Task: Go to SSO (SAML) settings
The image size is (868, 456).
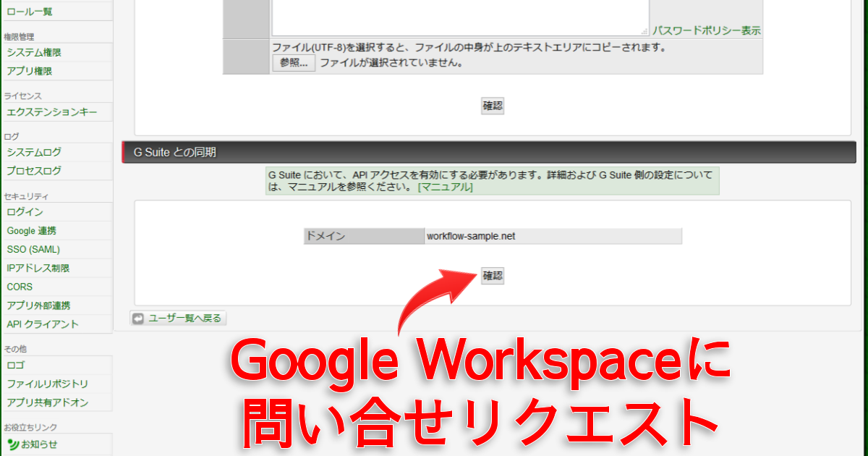Action: (33, 250)
